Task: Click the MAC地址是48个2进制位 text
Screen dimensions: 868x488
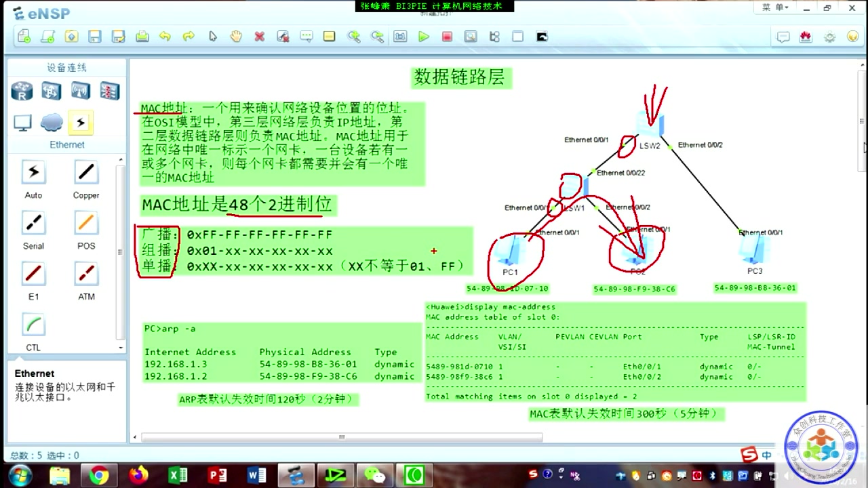Action: (237, 205)
